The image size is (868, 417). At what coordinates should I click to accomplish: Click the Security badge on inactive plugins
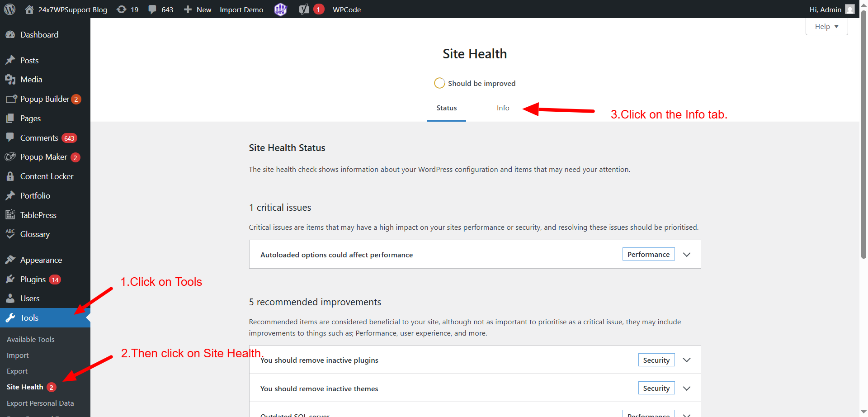[x=656, y=360]
